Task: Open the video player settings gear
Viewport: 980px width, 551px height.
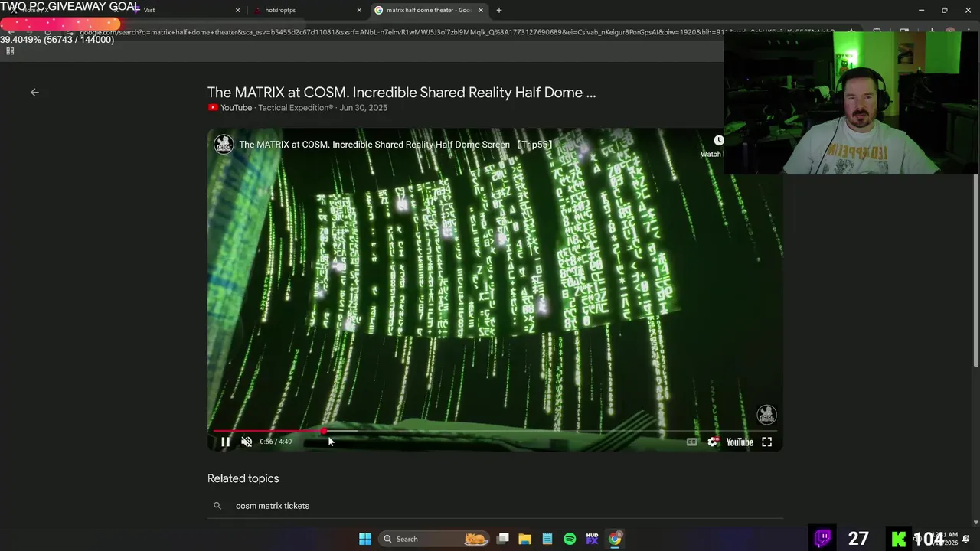Action: pos(713,442)
